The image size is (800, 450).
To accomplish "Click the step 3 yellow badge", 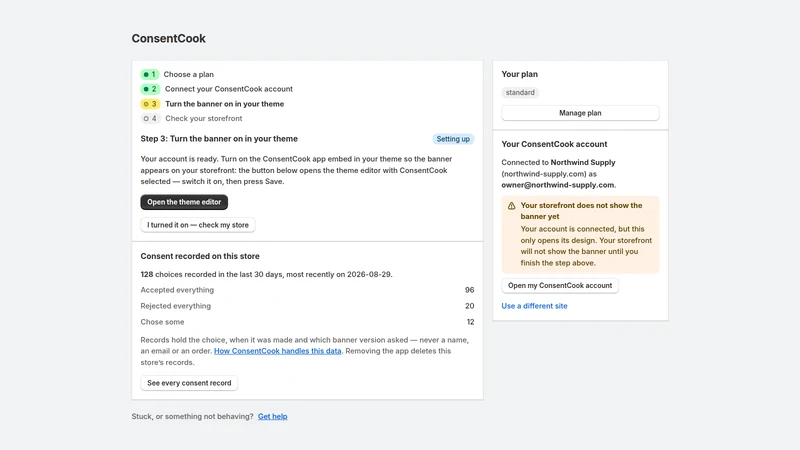I will [x=151, y=104].
